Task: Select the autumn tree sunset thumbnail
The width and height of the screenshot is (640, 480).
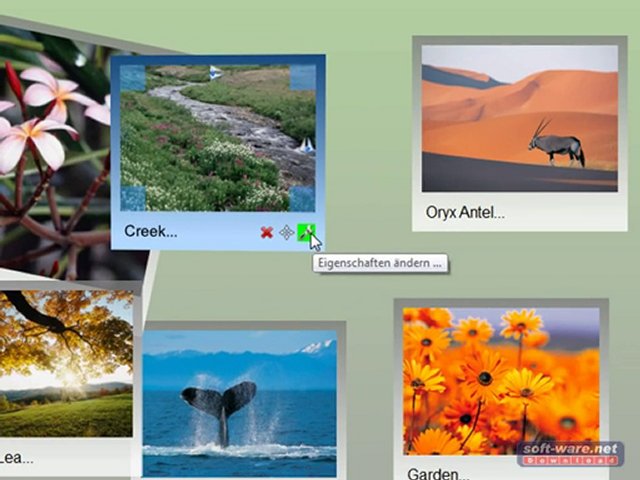Action: click(66, 363)
